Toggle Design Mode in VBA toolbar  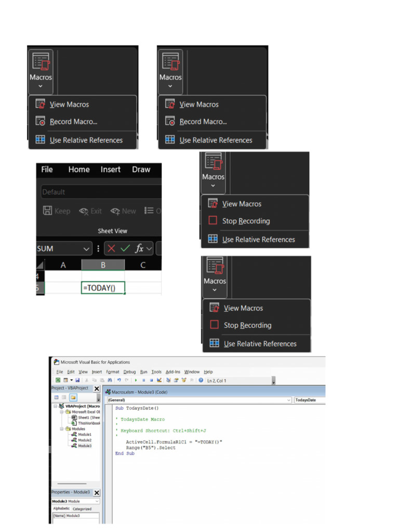coord(159,380)
